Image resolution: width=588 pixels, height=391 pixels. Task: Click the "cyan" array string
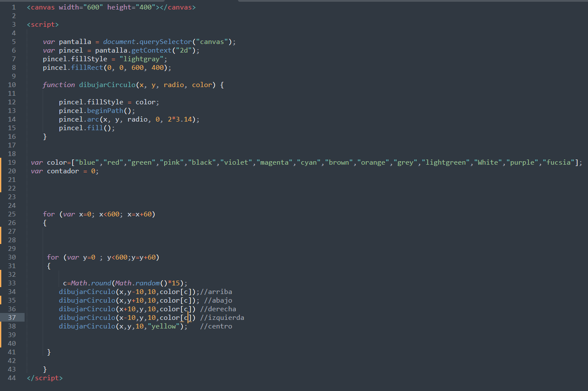click(x=309, y=163)
